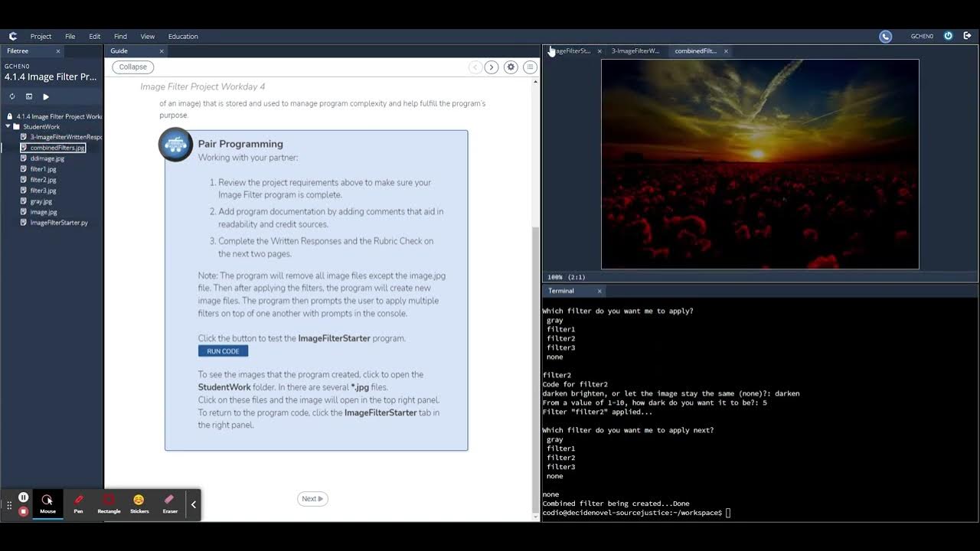Open filter2.jpg in file tree

(44, 180)
